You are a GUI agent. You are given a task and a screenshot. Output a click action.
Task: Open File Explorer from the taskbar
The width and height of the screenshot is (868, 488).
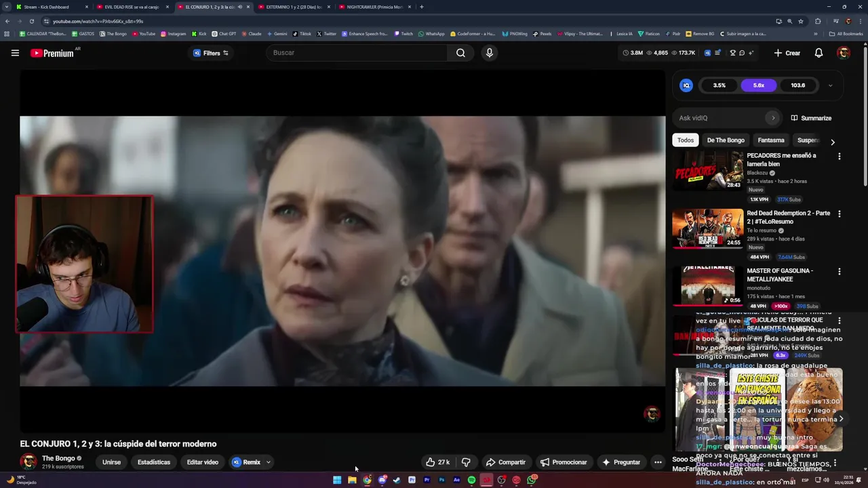(x=352, y=480)
